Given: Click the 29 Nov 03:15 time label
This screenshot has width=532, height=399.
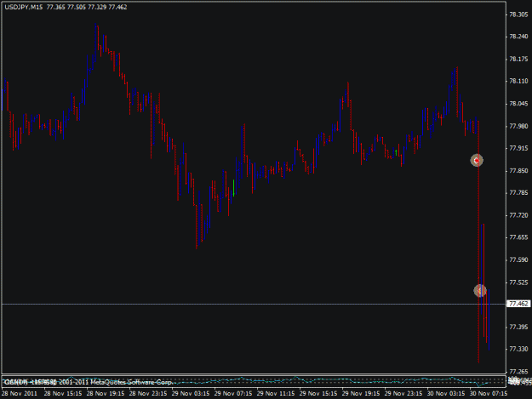Looking at the screenshot, I should pos(191,394).
